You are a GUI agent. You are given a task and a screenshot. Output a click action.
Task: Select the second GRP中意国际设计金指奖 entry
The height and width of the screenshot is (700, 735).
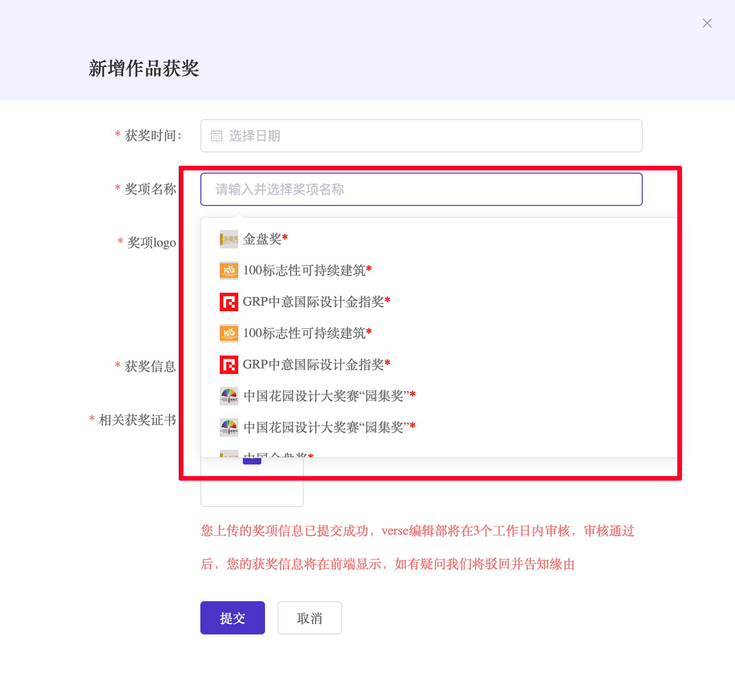point(313,365)
